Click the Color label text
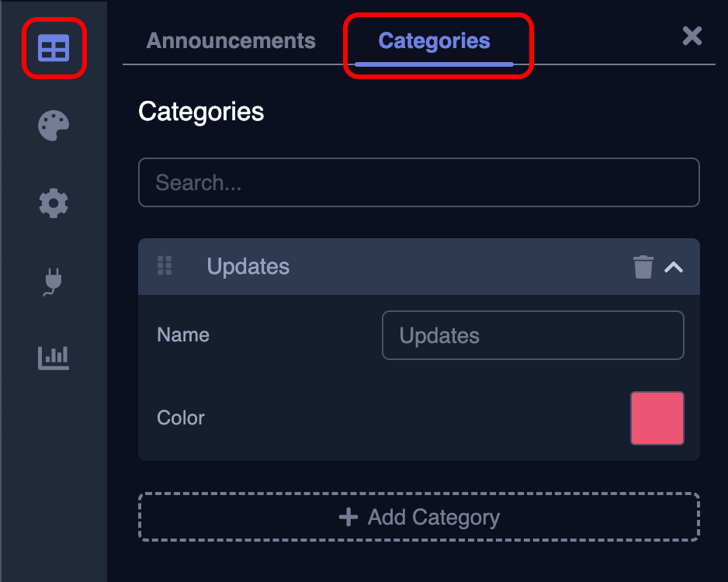This screenshot has width=728, height=582. click(181, 417)
